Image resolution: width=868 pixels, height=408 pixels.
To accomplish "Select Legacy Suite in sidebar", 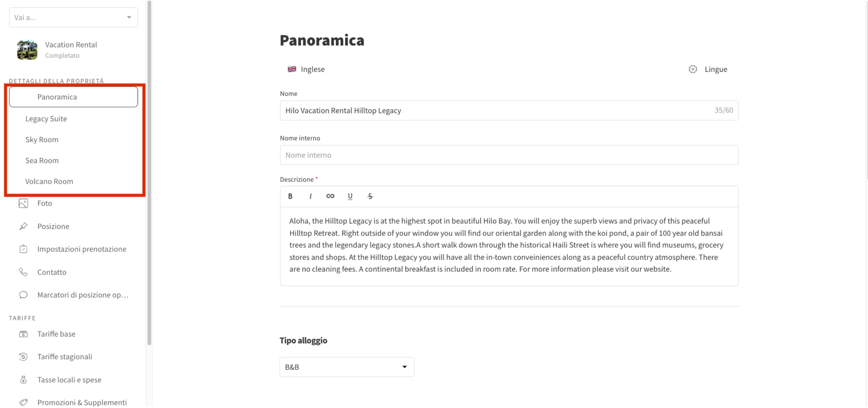I will (x=46, y=118).
